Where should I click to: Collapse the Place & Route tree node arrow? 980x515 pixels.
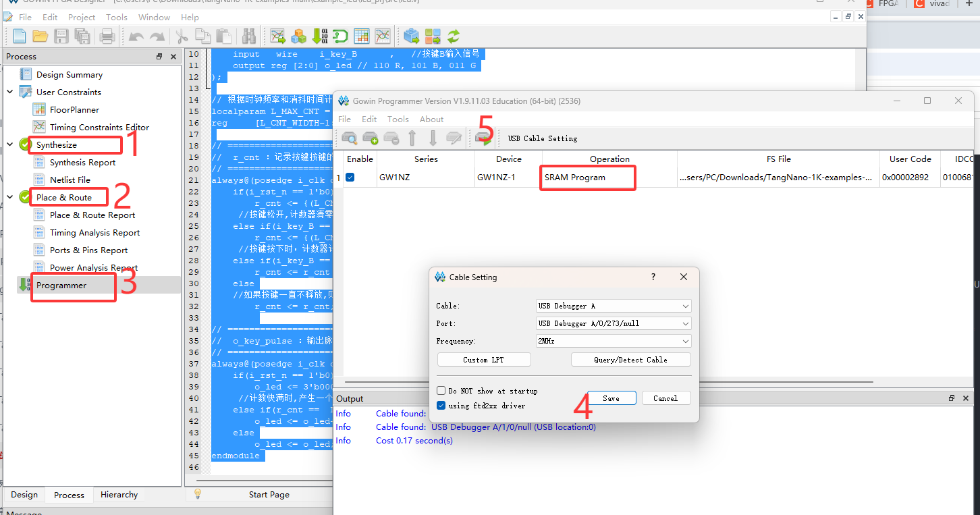(10, 197)
